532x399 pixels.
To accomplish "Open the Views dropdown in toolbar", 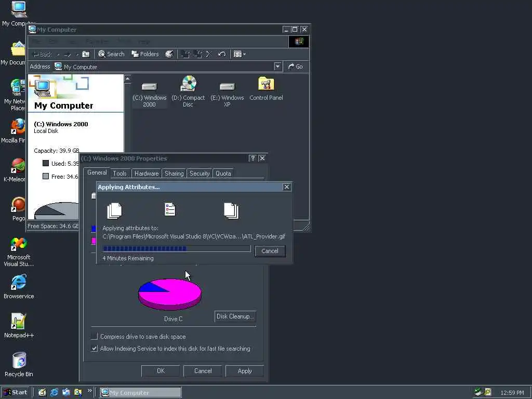I will tap(240, 54).
